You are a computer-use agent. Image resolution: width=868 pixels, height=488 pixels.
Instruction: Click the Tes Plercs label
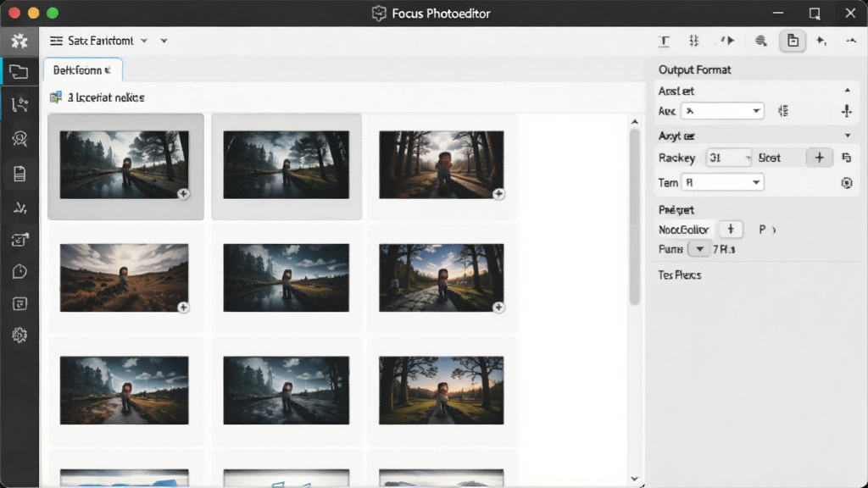[680, 275]
